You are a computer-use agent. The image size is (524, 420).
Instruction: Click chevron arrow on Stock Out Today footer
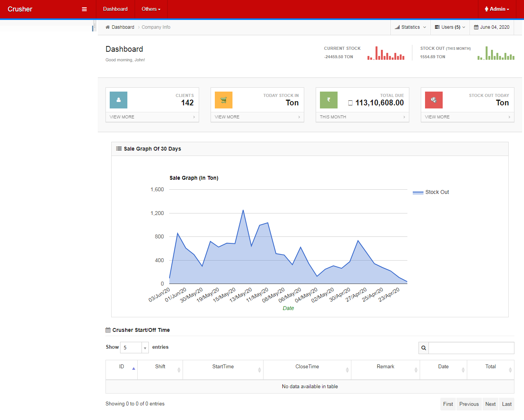pyautogui.click(x=509, y=117)
